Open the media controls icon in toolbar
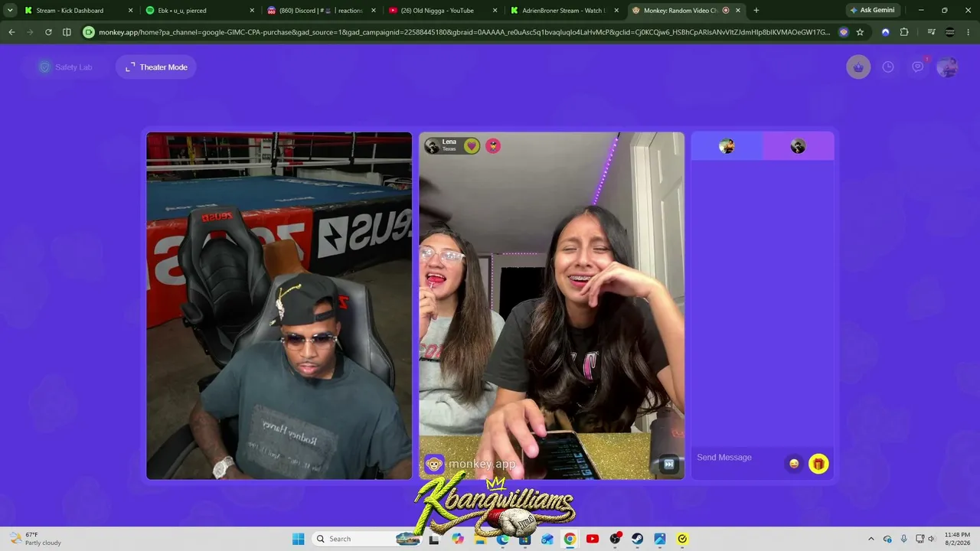This screenshot has height=551, width=980. [931, 32]
